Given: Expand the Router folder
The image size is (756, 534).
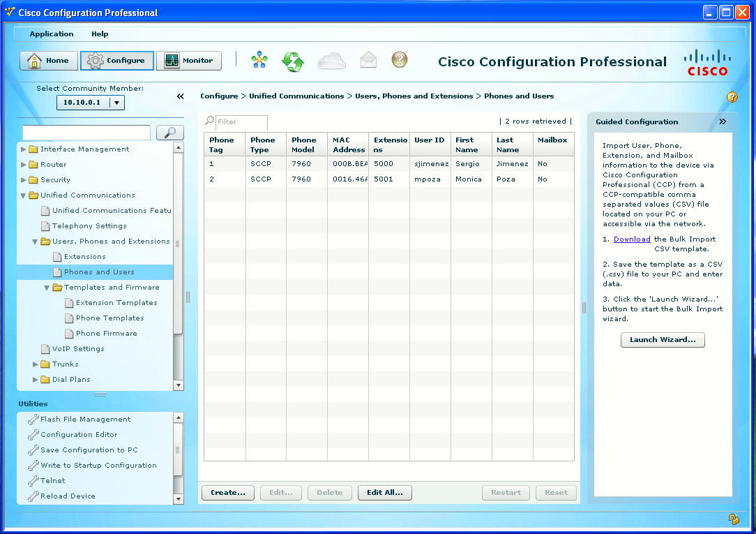Looking at the screenshot, I should point(24,165).
